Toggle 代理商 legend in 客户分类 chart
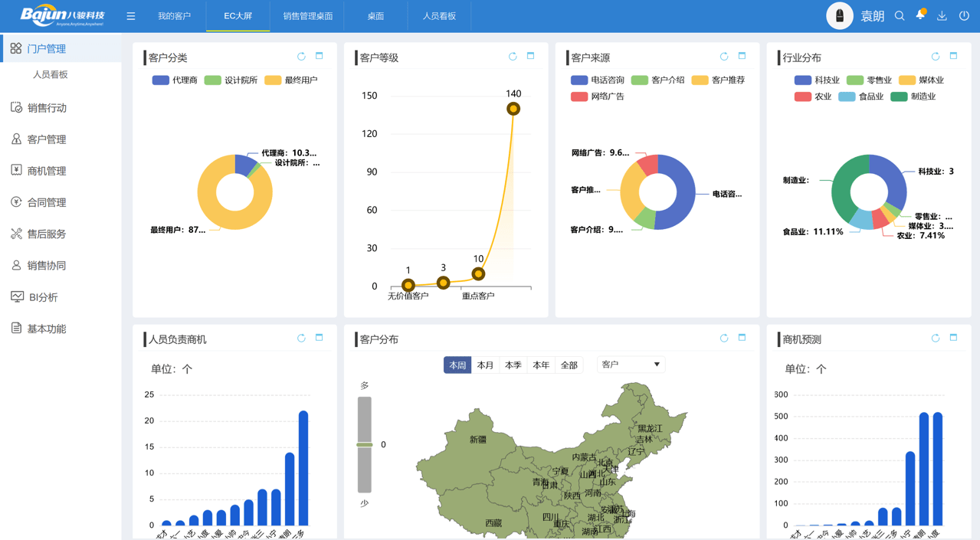Screen dimensions: 980x540 [175, 80]
